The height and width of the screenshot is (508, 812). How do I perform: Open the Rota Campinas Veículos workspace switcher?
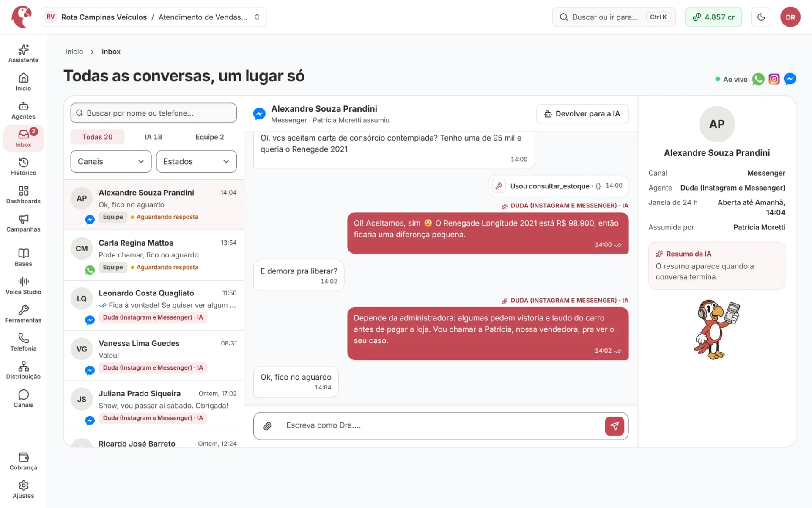pyautogui.click(x=154, y=17)
